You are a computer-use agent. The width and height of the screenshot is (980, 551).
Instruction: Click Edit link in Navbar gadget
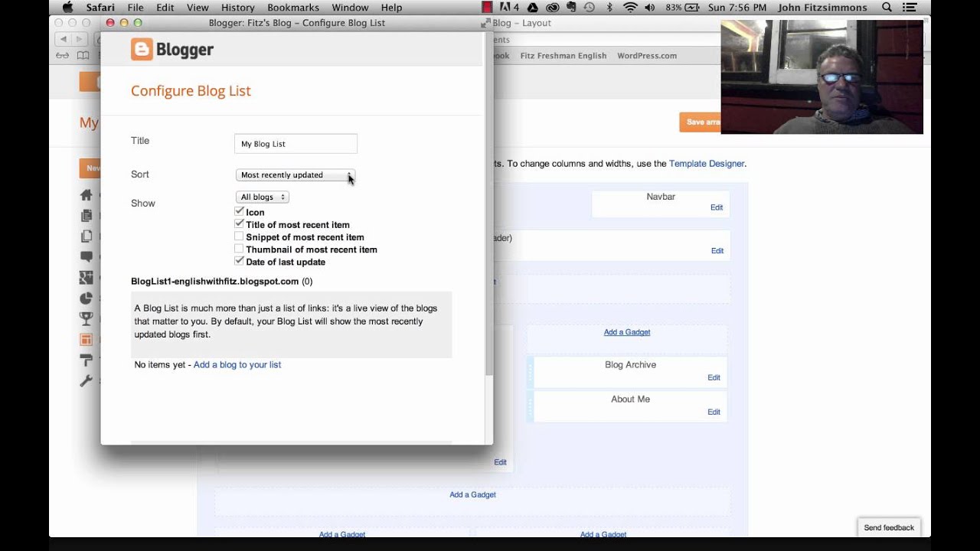(x=717, y=207)
